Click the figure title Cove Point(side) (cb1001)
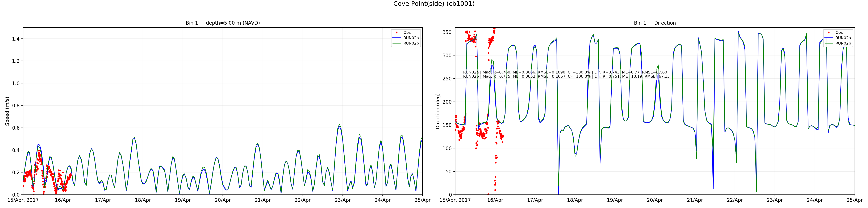This screenshot has width=868, height=208. (434, 4)
